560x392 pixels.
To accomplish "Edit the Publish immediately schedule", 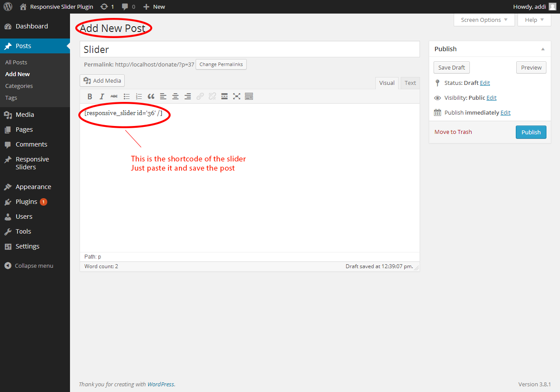I will tap(505, 113).
